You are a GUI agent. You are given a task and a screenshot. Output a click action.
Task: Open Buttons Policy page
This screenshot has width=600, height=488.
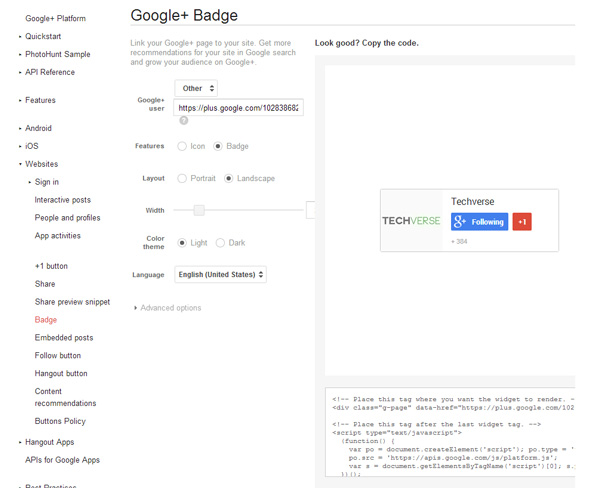(x=60, y=421)
